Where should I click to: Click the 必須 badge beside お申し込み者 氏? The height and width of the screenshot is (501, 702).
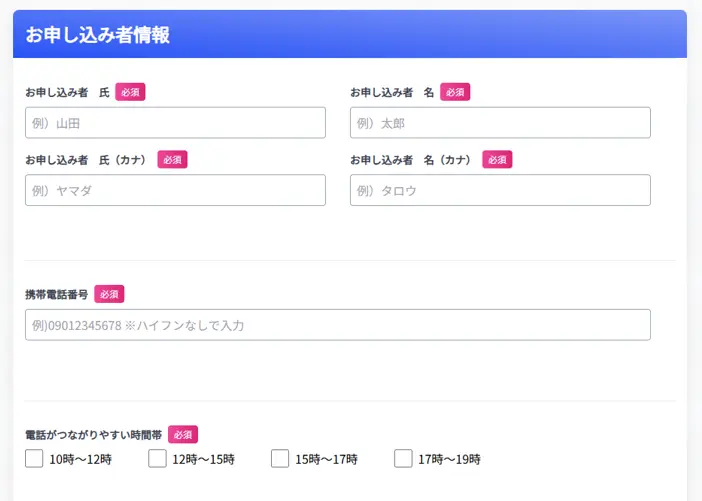[x=130, y=92]
